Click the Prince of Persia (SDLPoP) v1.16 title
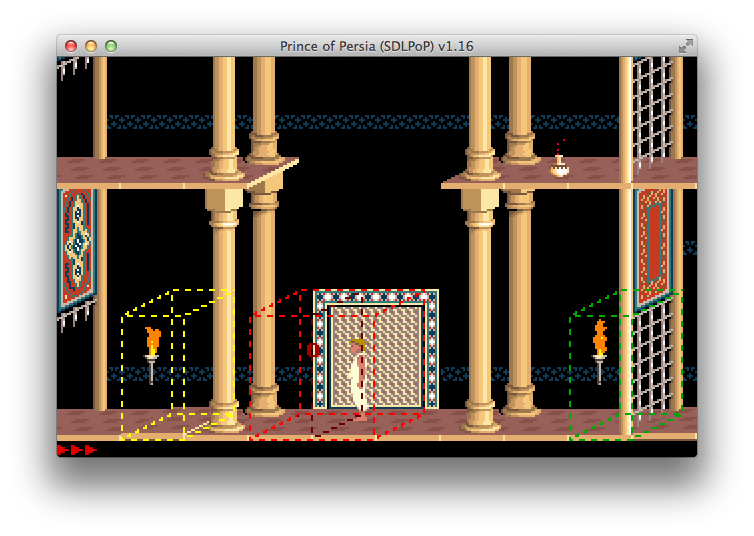Screen dimensions: 754x536 pyautogui.click(x=377, y=46)
